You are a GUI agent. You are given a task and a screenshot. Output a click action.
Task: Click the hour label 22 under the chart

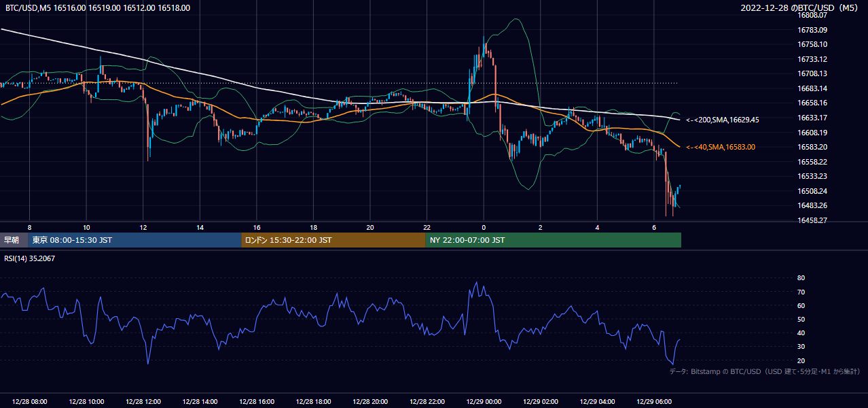427,227
